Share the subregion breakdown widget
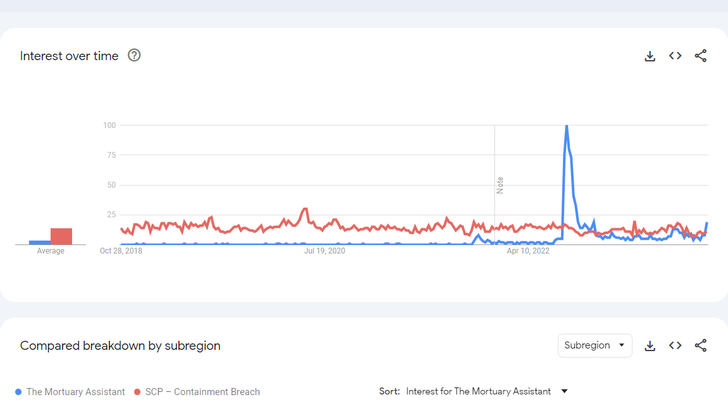Image resolution: width=728 pixels, height=410 pixels. point(700,346)
